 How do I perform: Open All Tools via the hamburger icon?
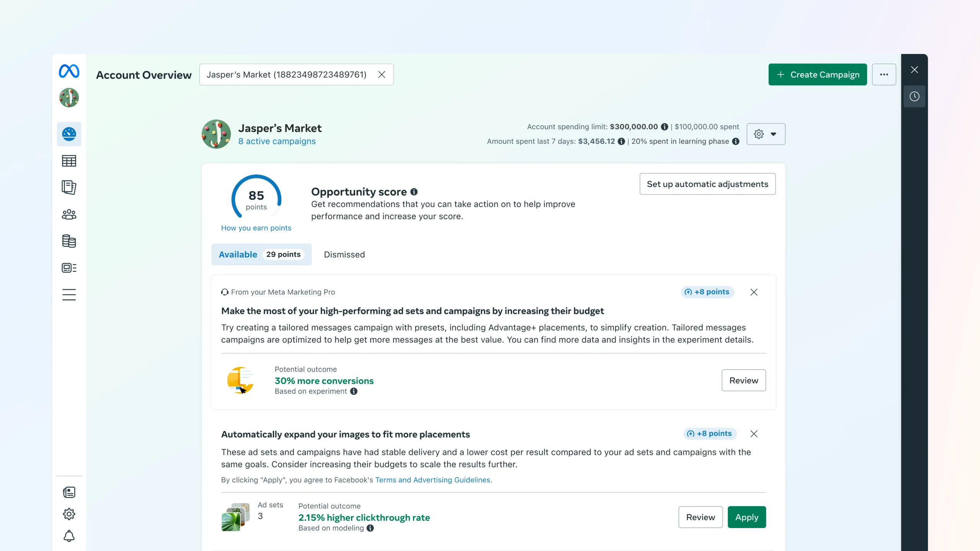(x=69, y=295)
